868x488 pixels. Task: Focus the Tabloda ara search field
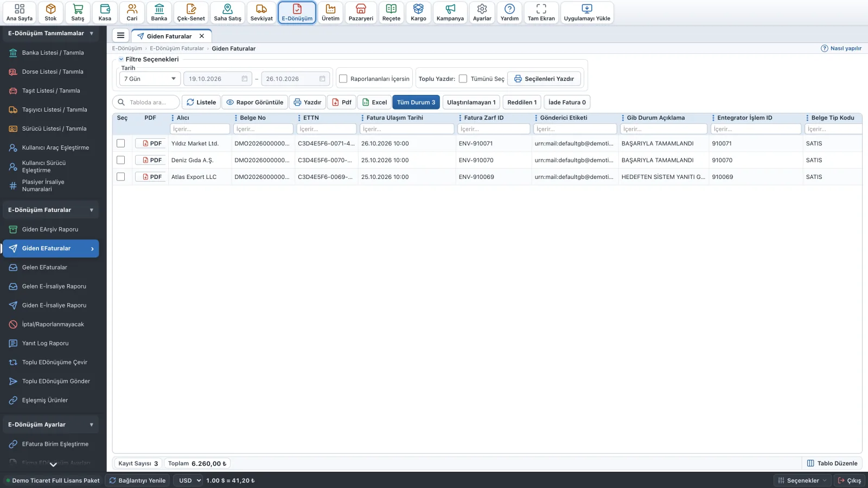[146, 102]
